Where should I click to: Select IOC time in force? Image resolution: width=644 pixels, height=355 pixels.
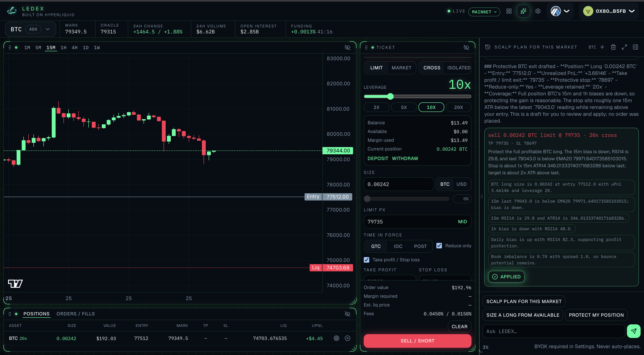click(398, 246)
